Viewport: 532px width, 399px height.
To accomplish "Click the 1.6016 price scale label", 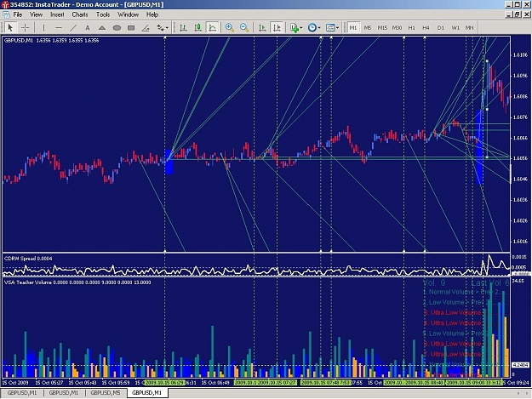I will [x=520, y=242].
